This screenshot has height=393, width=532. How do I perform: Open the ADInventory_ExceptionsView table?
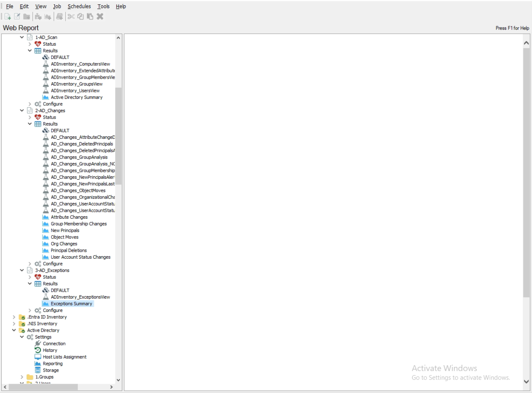[x=80, y=297]
